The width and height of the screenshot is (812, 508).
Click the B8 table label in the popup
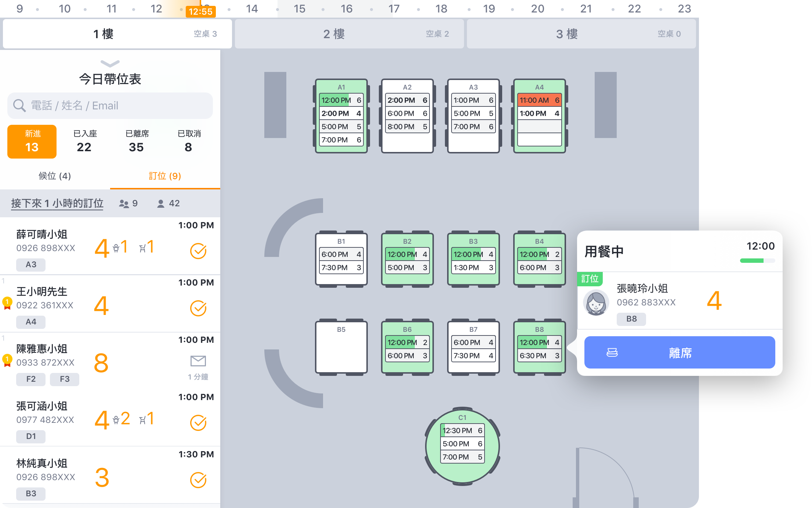point(631,319)
